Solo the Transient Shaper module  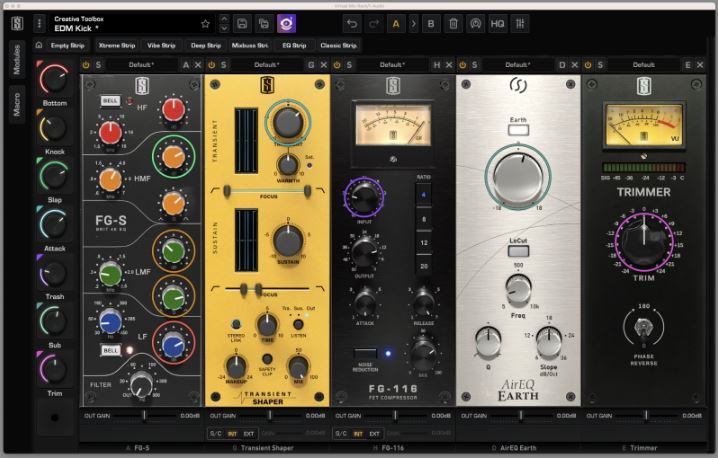click(223, 65)
